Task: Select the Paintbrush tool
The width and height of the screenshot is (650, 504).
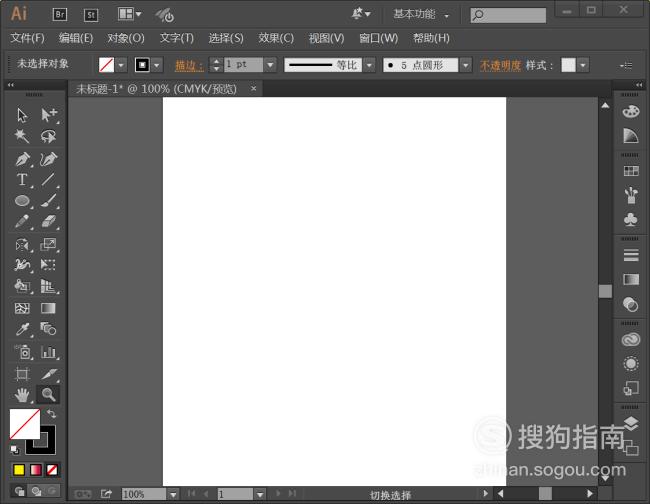Action: [x=49, y=201]
